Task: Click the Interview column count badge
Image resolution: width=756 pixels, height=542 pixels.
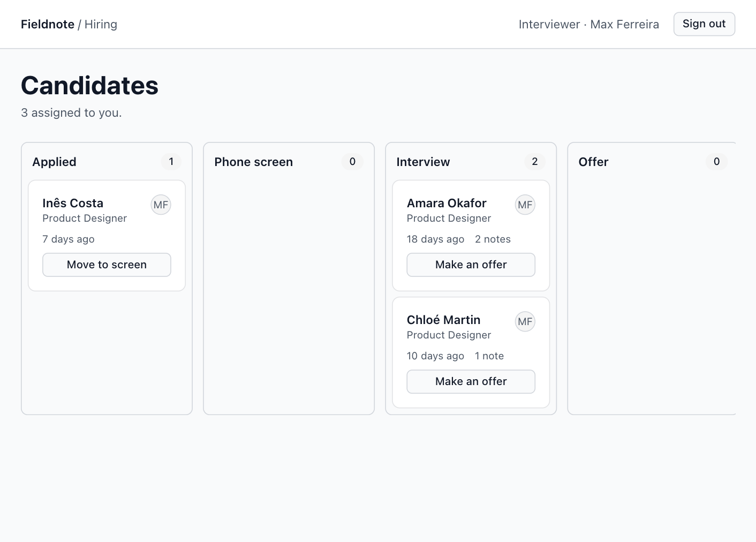Action: pyautogui.click(x=534, y=161)
